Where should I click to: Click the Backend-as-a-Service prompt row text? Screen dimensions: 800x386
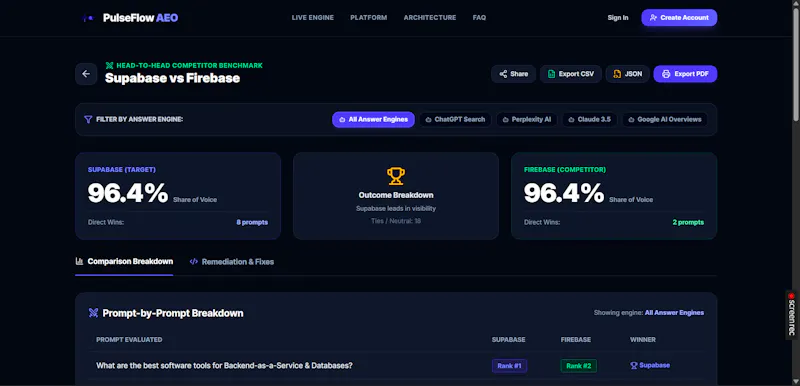tap(224, 366)
